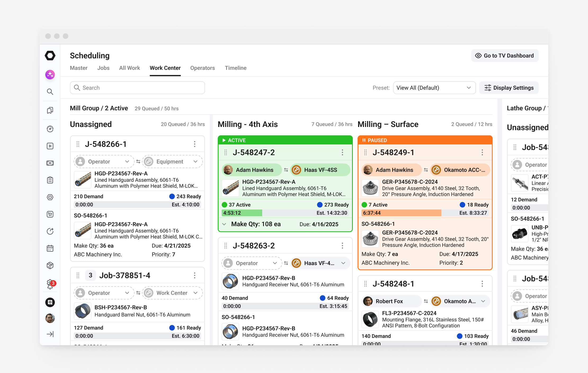Switch to the Jobs tab
Image resolution: width=588 pixels, height=373 pixels.
click(x=103, y=68)
